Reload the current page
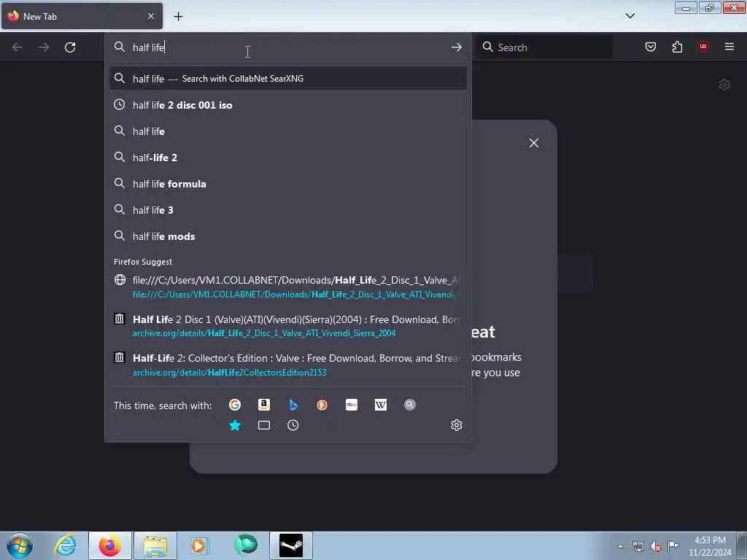This screenshot has width=747, height=560. (70, 47)
